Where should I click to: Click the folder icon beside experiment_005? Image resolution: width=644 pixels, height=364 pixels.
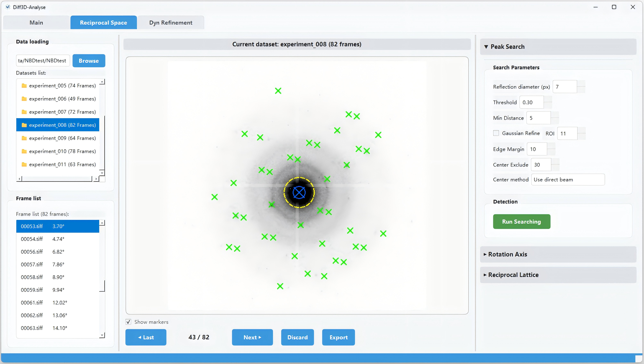(x=24, y=86)
